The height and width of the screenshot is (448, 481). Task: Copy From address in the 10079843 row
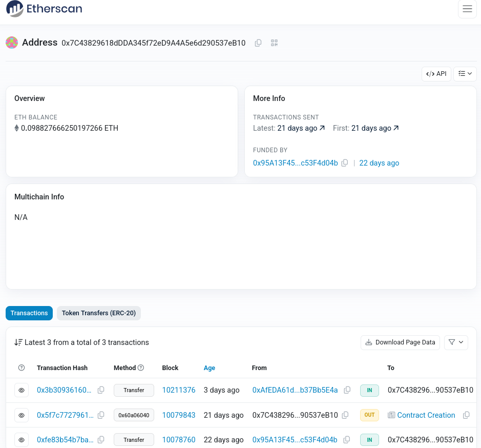[x=345, y=415]
